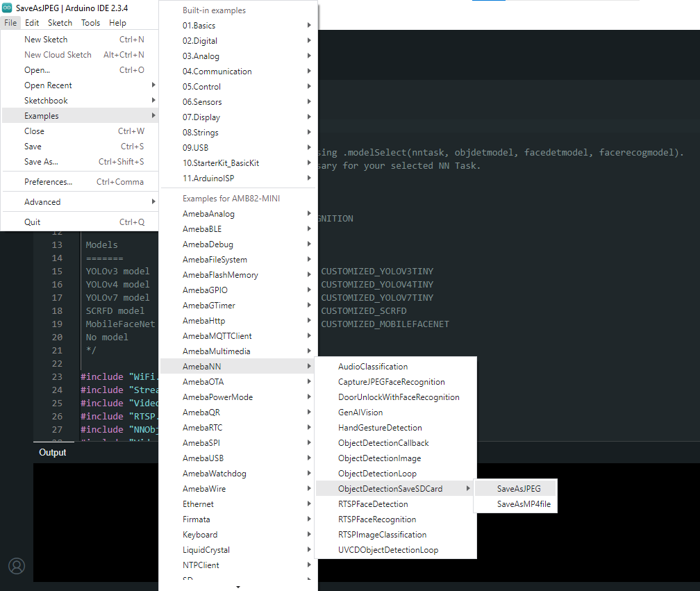700x591 pixels.
Task: Open the Tools menu
Action: point(90,23)
